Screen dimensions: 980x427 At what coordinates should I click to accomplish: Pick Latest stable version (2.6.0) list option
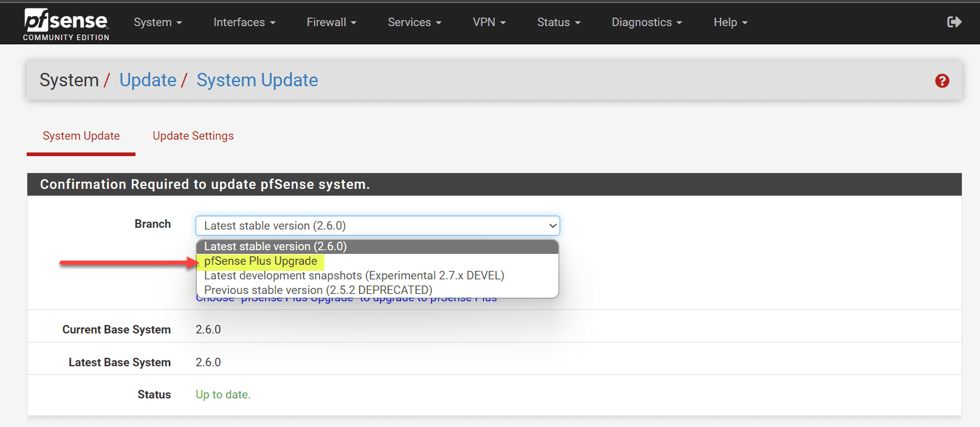275,247
